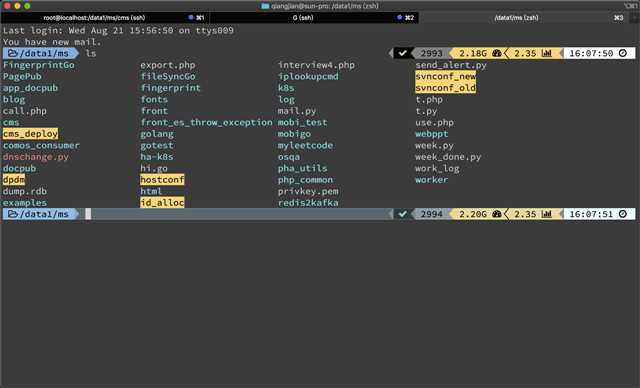Click the checkmark status icon beside 2994
Image resolution: width=640 pixels, height=388 pixels.
click(x=402, y=214)
